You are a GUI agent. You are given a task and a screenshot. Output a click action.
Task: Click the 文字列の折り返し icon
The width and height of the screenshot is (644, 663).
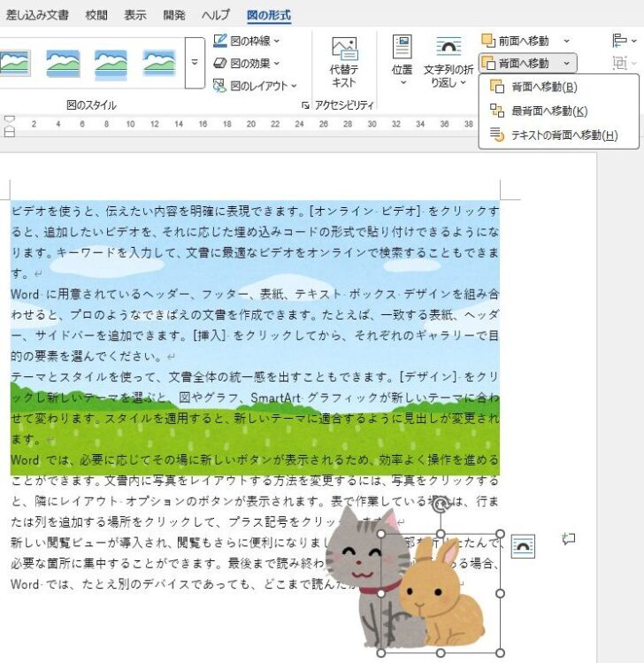tap(448, 46)
